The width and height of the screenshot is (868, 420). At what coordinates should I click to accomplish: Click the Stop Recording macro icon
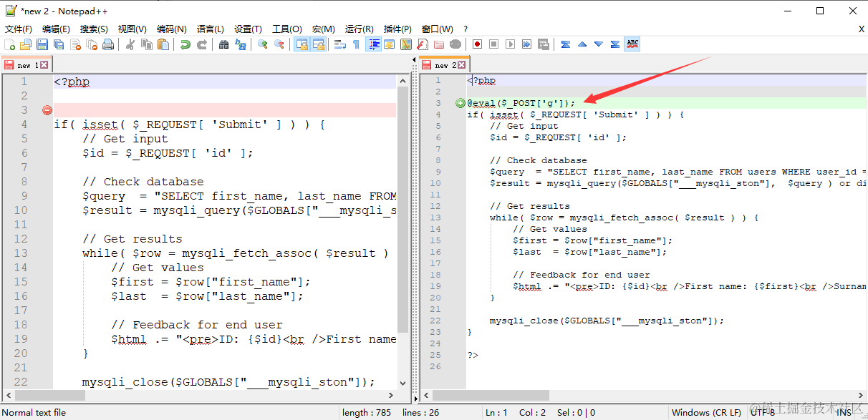pos(493,44)
